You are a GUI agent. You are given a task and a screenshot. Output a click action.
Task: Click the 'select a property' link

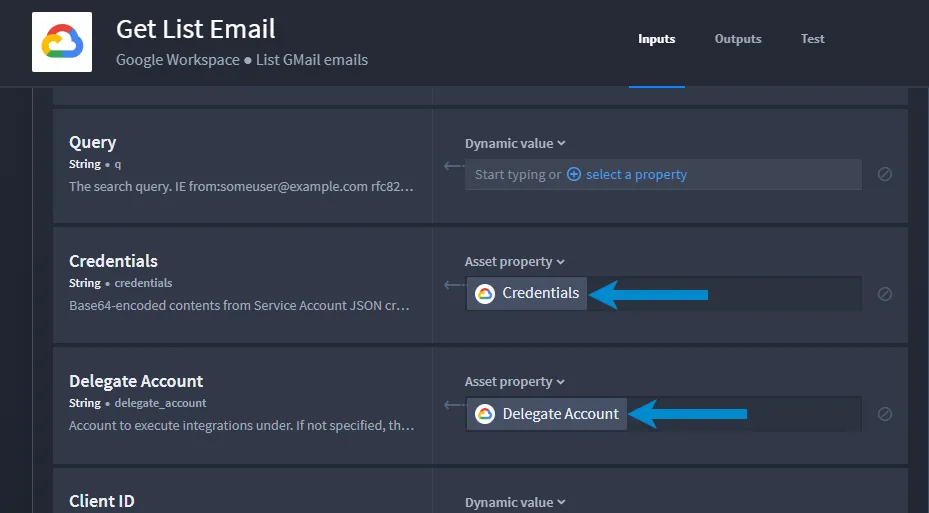click(636, 174)
